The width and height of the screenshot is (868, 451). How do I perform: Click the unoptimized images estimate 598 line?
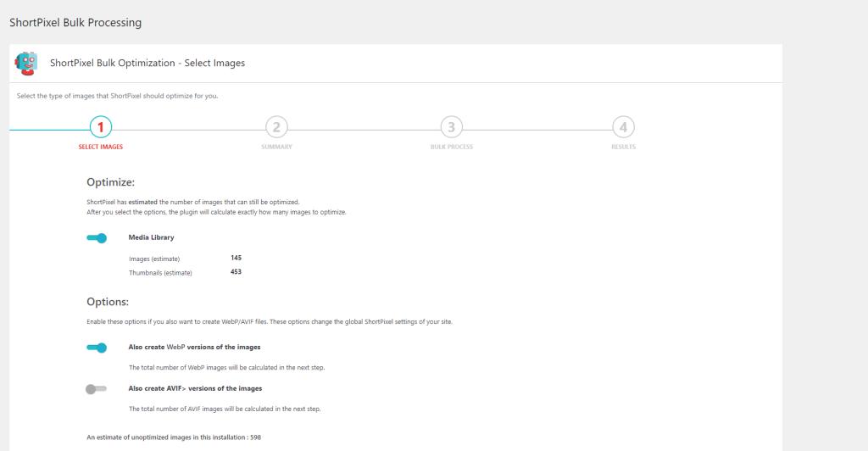174,437
